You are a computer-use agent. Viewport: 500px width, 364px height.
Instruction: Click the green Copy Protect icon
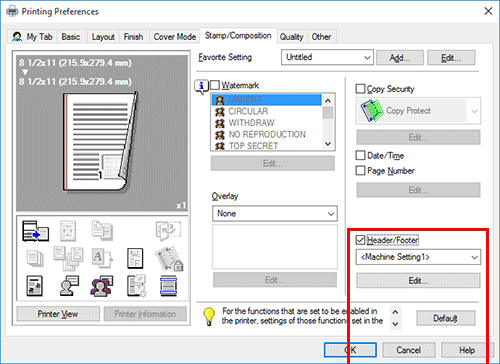pyautogui.click(x=372, y=111)
